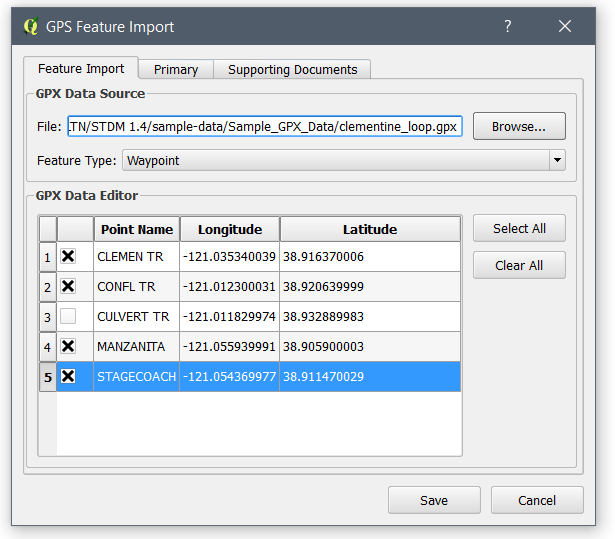Open the Feature Type Waypoint dropdown
The width and height of the screenshot is (615, 539).
[x=344, y=160]
